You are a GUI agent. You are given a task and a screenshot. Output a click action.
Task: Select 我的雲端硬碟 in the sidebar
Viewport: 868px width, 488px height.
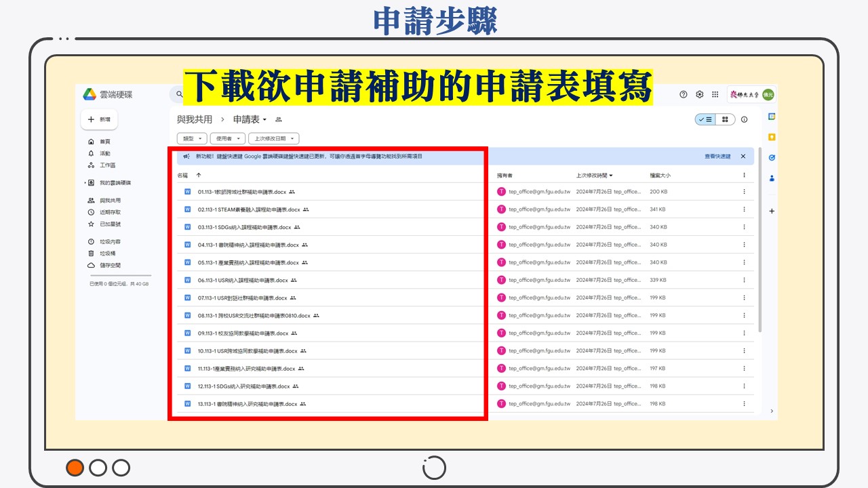(115, 183)
